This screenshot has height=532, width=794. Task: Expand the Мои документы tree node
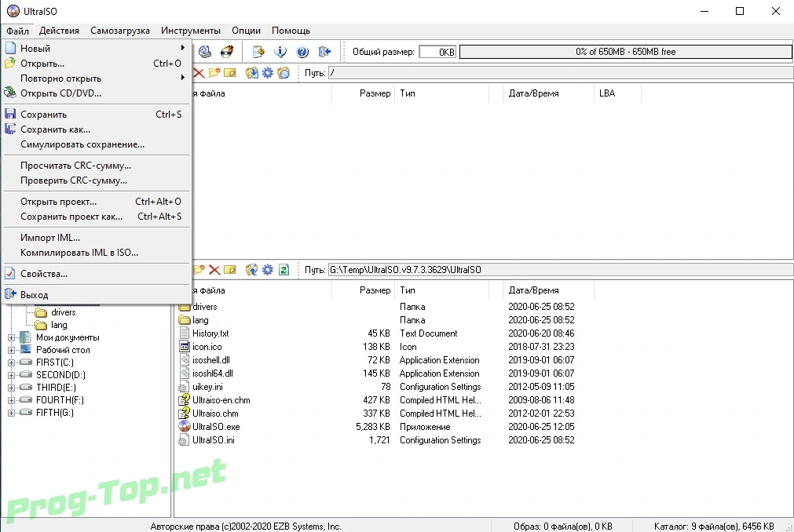11,337
